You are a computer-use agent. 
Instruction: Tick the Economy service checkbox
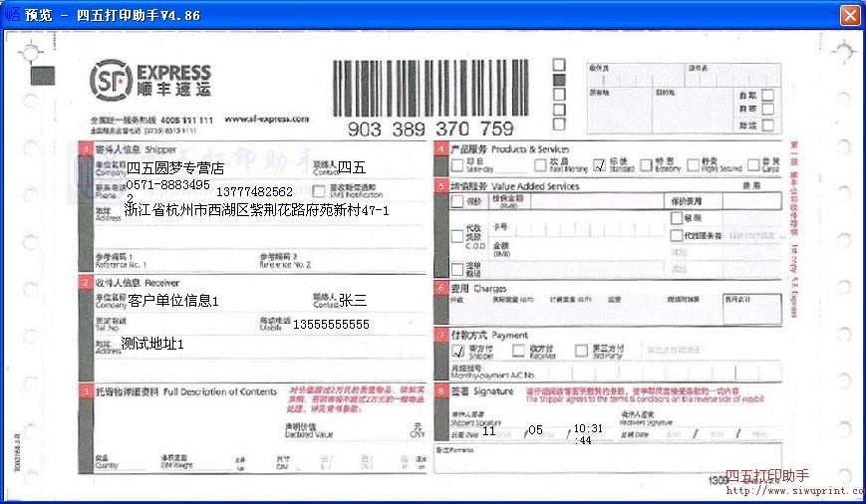pos(646,165)
